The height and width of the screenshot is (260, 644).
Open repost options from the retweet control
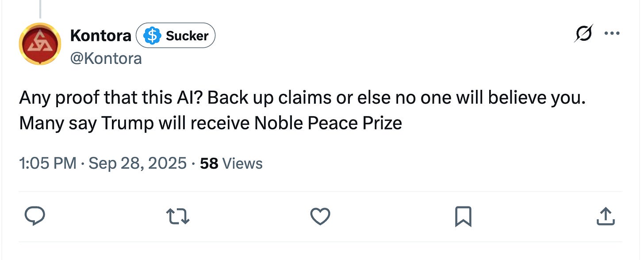[x=178, y=216]
